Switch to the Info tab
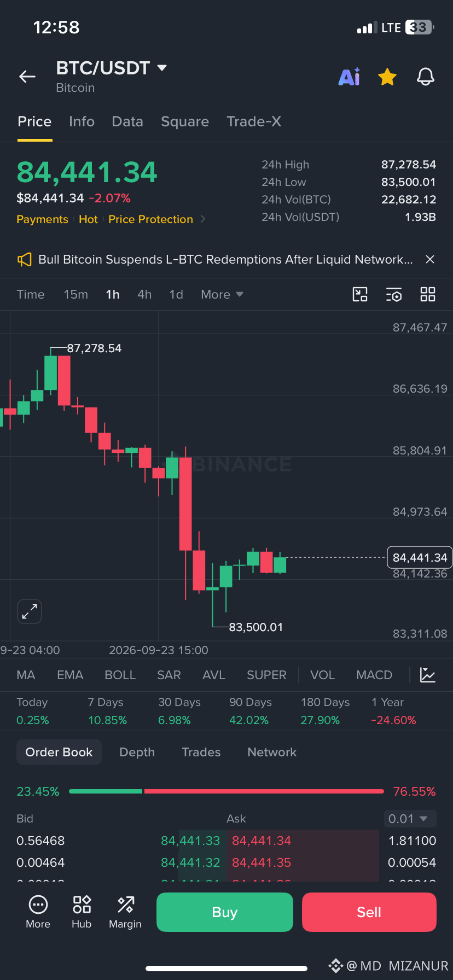 (82, 121)
